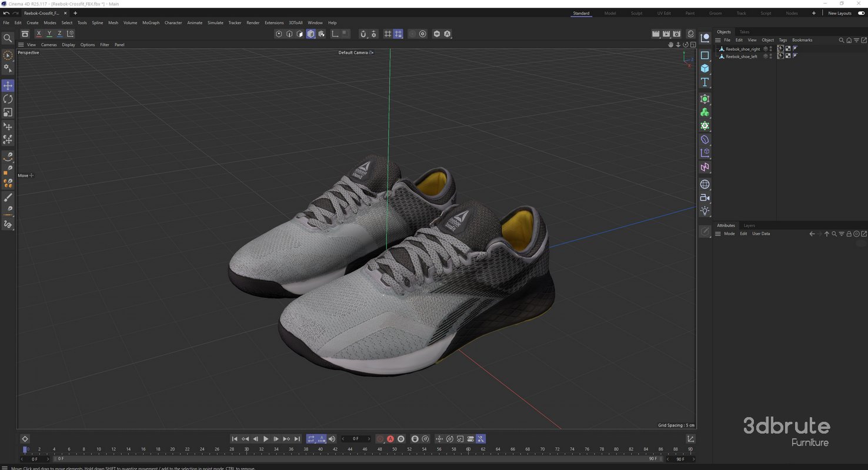Open the Default Camera selection arrow
This screenshot has width=868, height=470.
[372, 52]
